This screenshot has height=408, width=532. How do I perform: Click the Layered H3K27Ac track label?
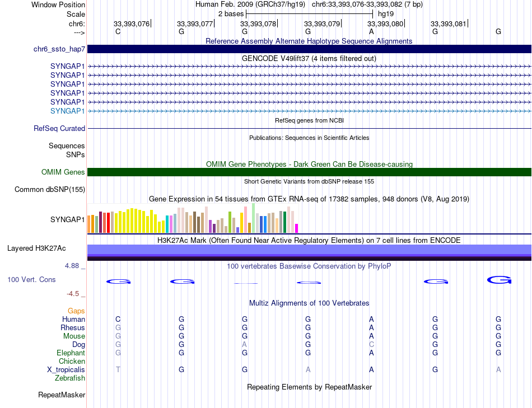click(x=36, y=248)
